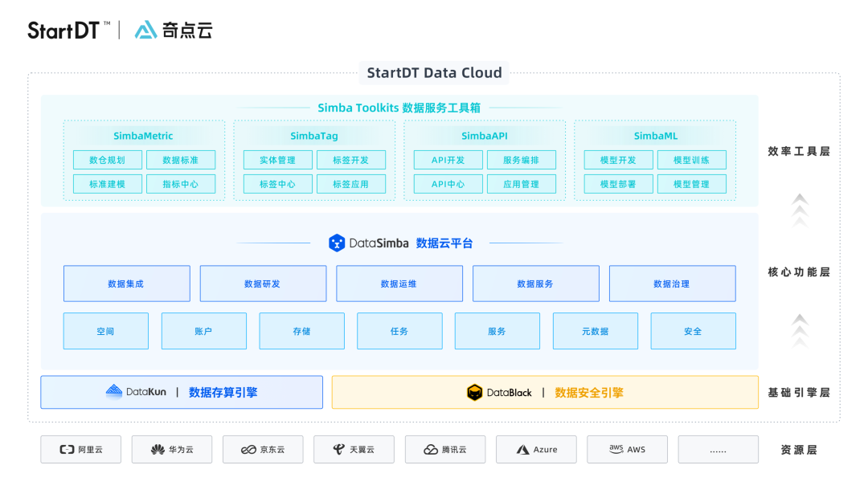
Task: Click the DataKun 数据存算引擎 bar
Action: click(x=182, y=393)
